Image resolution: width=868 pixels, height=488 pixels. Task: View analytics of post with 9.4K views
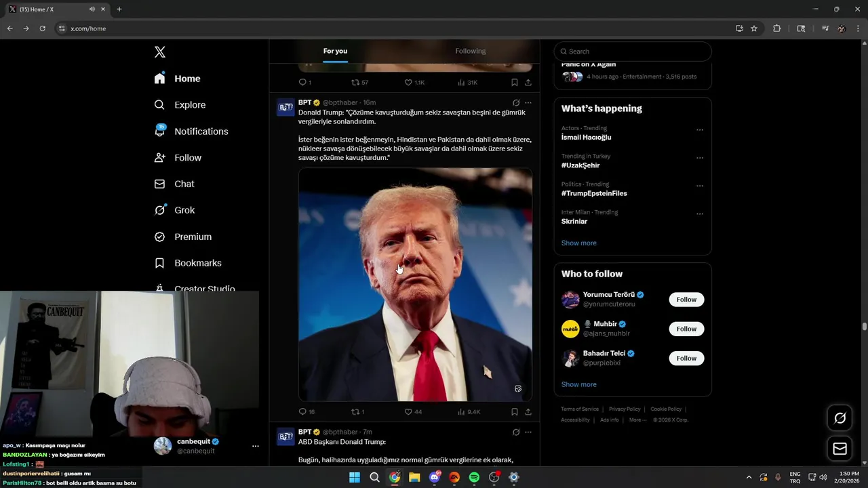469,411
